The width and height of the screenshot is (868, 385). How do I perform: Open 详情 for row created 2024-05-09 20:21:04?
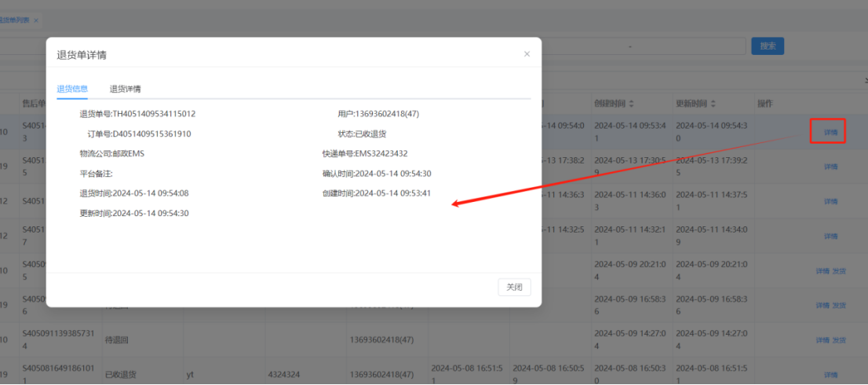(x=822, y=271)
